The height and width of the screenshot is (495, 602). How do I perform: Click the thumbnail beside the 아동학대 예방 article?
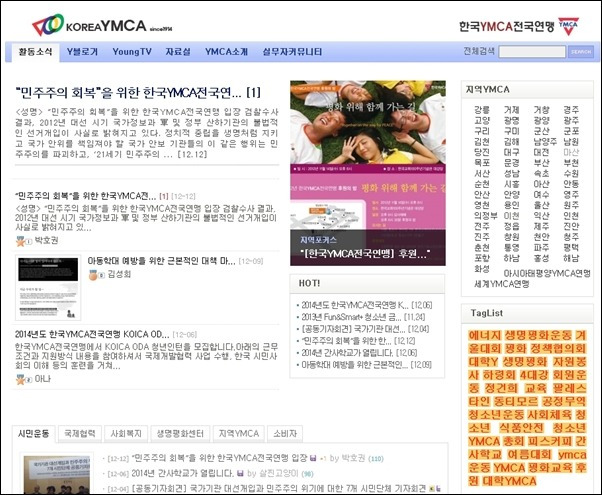pos(48,287)
